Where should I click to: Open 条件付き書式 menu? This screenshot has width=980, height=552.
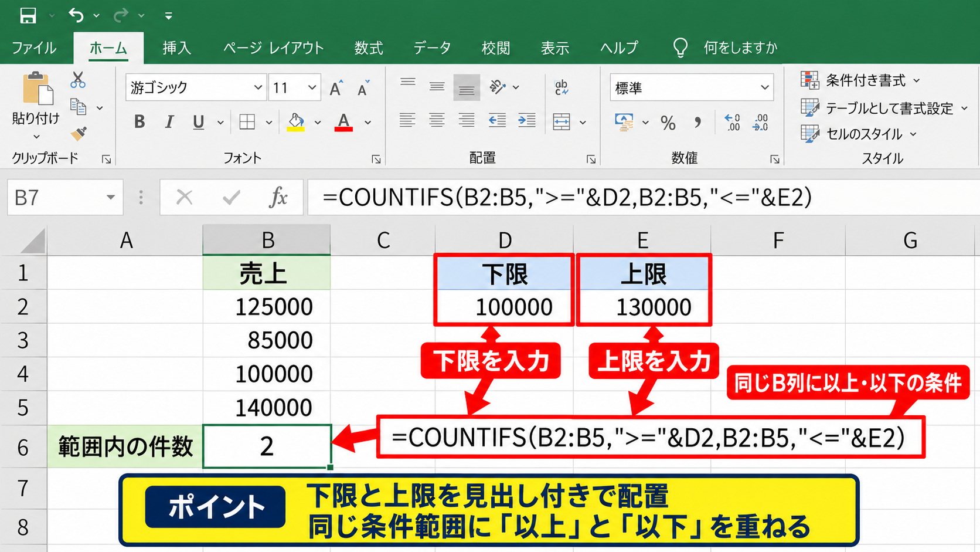point(860,80)
